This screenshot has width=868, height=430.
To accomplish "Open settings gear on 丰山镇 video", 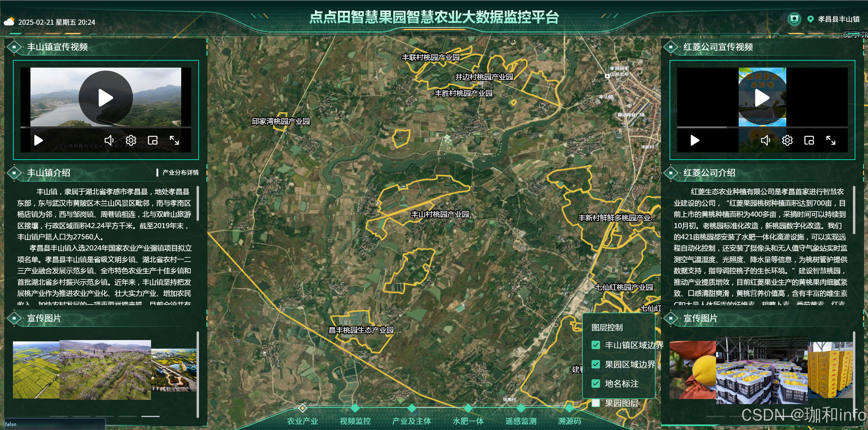I will pyautogui.click(x=131, y=140).
